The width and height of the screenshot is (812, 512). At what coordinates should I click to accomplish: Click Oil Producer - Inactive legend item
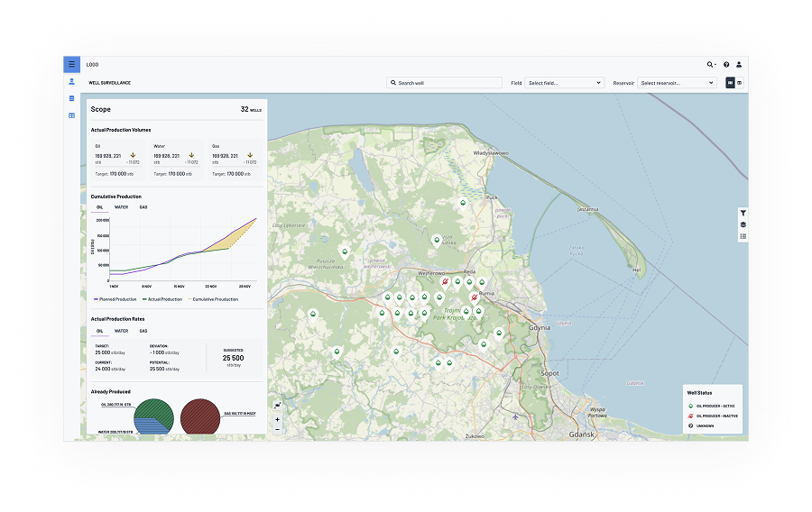pos(713,416)
